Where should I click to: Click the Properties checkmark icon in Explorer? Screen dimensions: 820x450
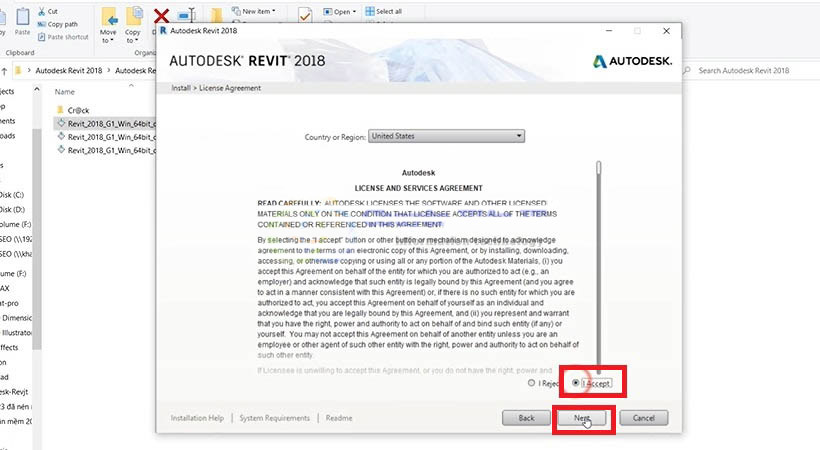click(305, 16)
